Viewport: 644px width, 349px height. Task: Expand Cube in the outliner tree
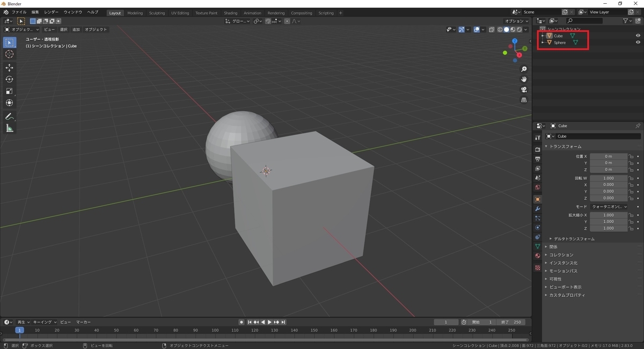tap(543, 35)
